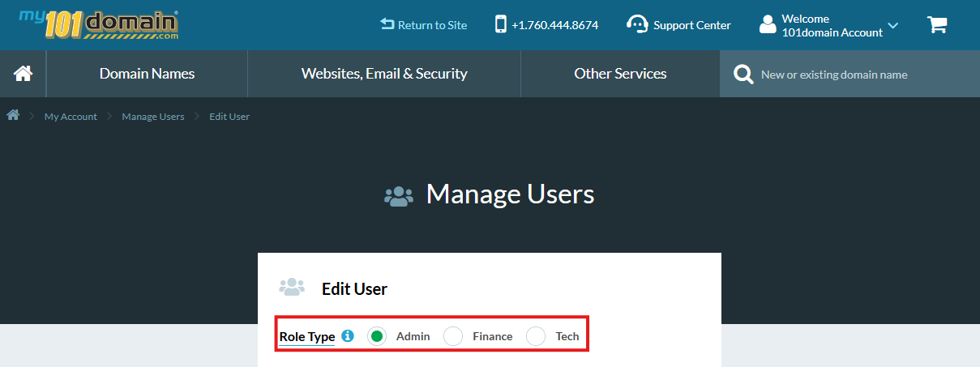Click the my101domain logo
Viewport: 980px width, 367px height.
pos(98,24)
